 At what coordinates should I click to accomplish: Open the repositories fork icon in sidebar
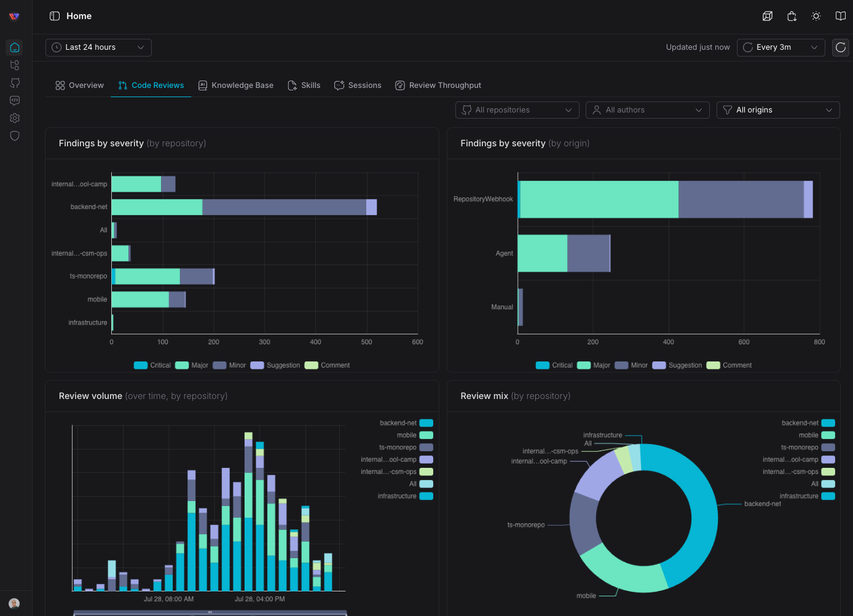(15, 83)
